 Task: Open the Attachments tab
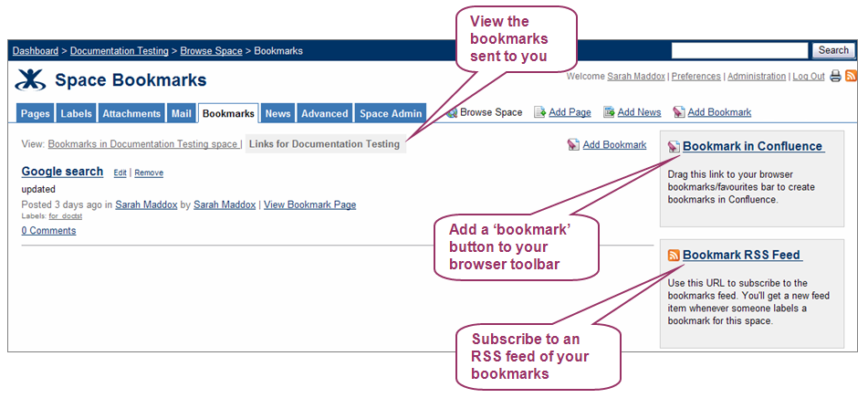point(131,113)
